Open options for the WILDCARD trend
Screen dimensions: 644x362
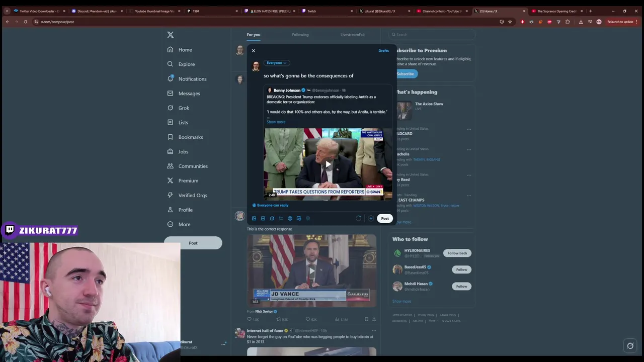point(469,129)
